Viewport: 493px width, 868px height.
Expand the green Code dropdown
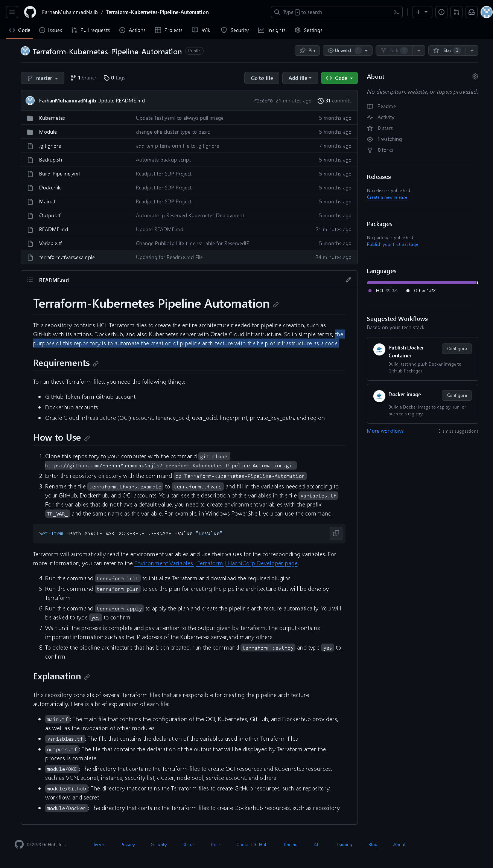pyautogui.click(x=339, y=78)
